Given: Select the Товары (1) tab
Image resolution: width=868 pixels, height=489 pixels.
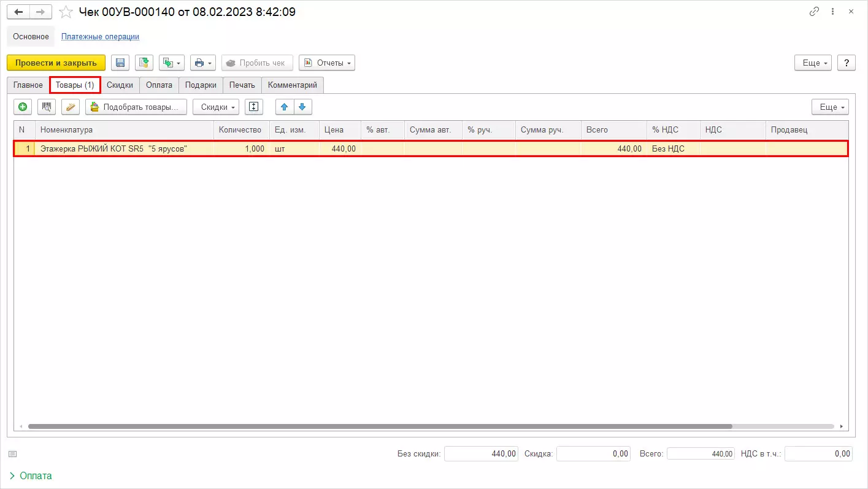Looking at the screenshot, I should pyautogui.click(x=75, y=85).
